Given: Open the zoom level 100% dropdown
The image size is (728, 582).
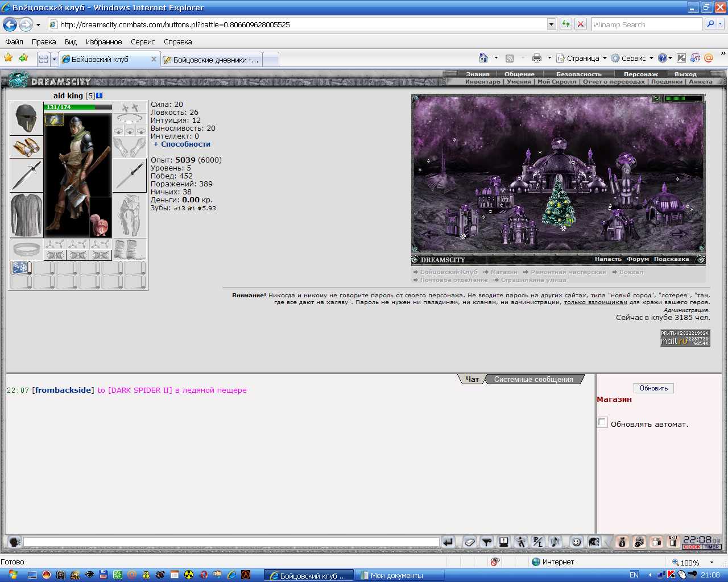Looking at the screenshot, I should (712, 563).
